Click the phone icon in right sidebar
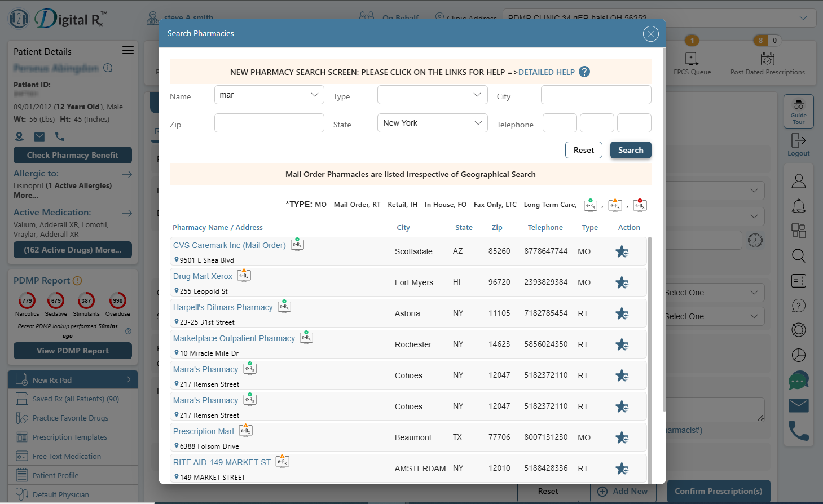The image size is (823, 504). tap(799, 431)
